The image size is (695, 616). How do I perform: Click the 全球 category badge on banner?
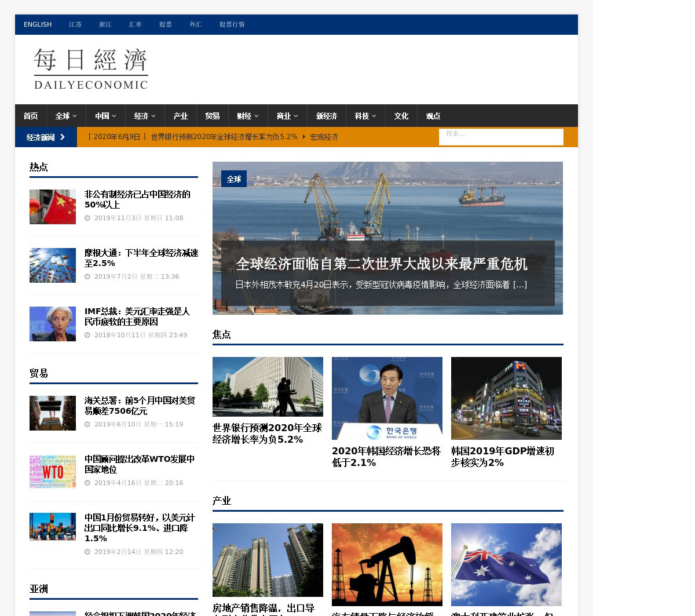tap(234, 179)
